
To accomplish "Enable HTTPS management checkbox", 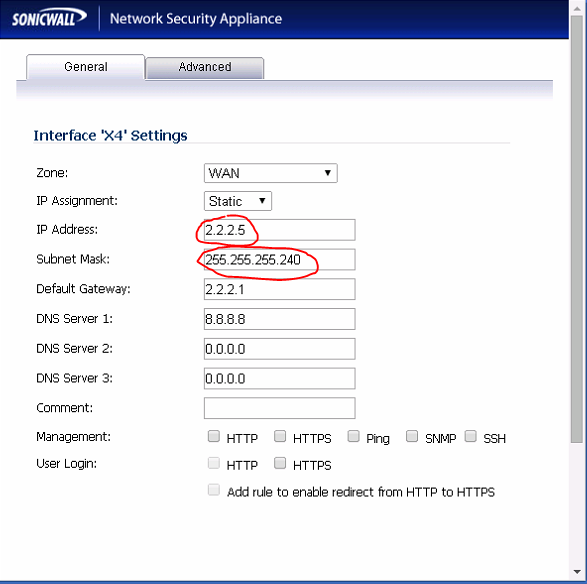I will (280, 436).
